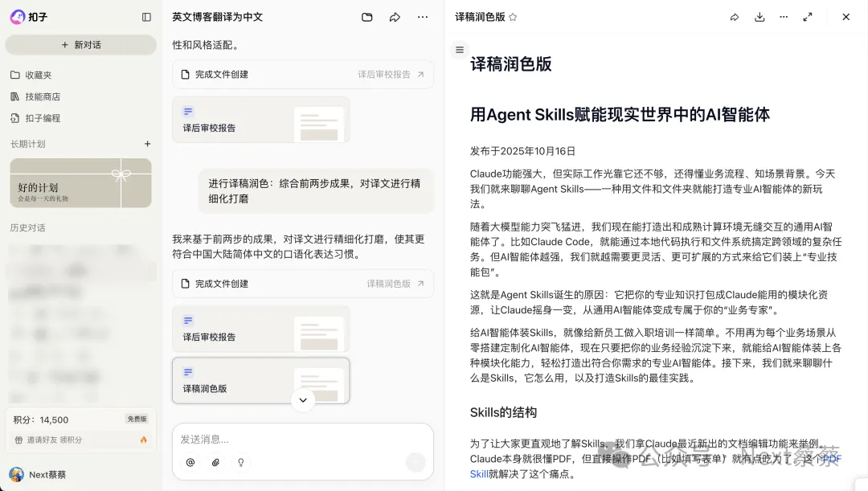Image resolution: width=868 pixels, height=491 pixels.
Task: Click the lightbulb icon in message box
Action: (240, 462)
